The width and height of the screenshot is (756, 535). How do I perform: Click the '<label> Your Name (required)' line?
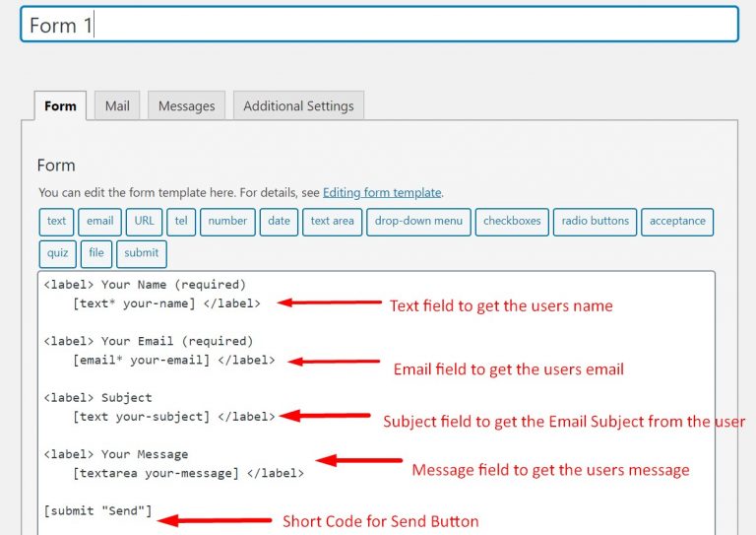point(145,285)
